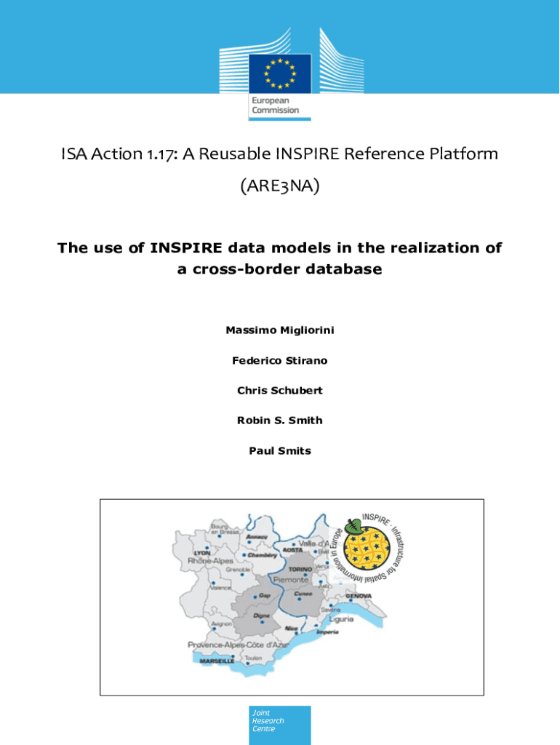Click author name Paul Smits
The width and height of the screenshot is (560, 745).
(x=279, y=450)
